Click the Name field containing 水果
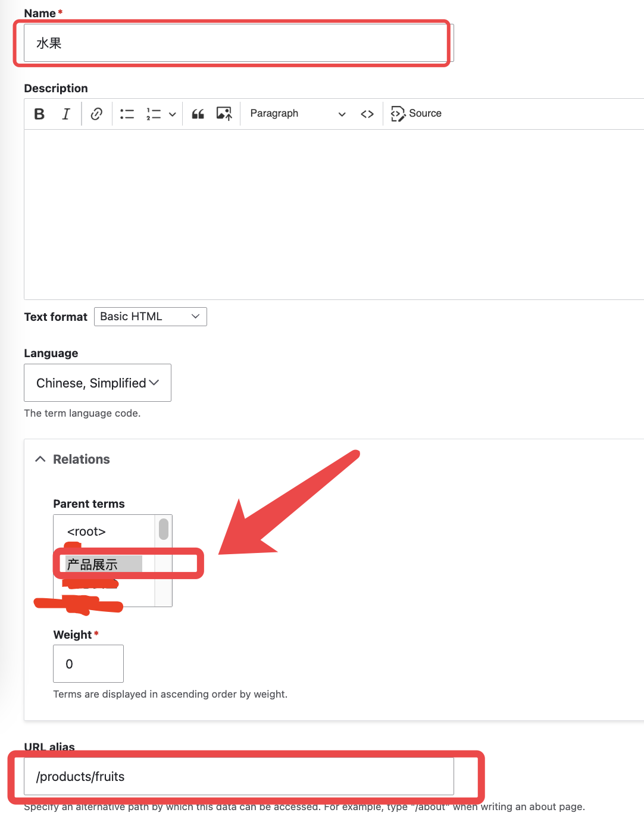The height and width of the screenshot is (825, 644). (238, 43)
